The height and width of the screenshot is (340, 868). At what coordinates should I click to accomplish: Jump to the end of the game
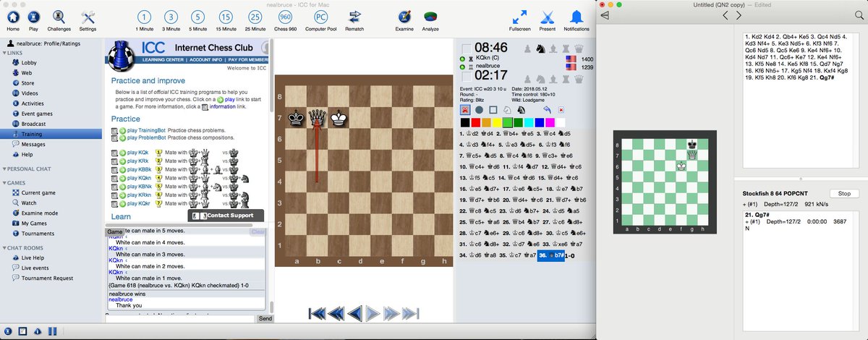(x=412, y=313)
